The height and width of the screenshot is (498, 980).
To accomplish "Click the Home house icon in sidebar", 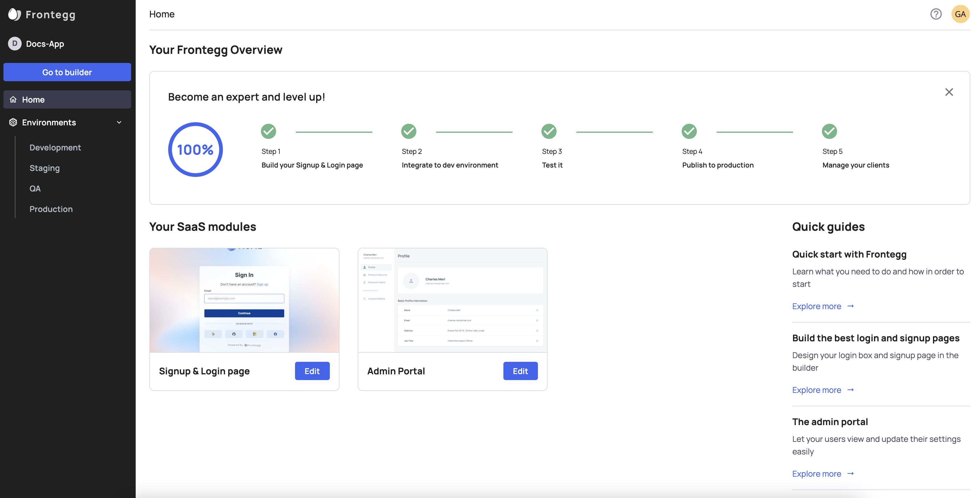I will [x=13, y=100].
